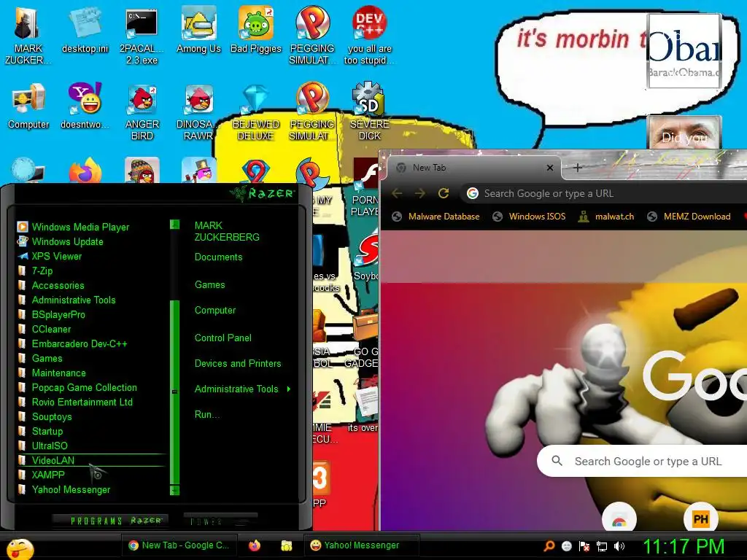Open the SEVERE DICK gear desktop icon

[369, 112]
